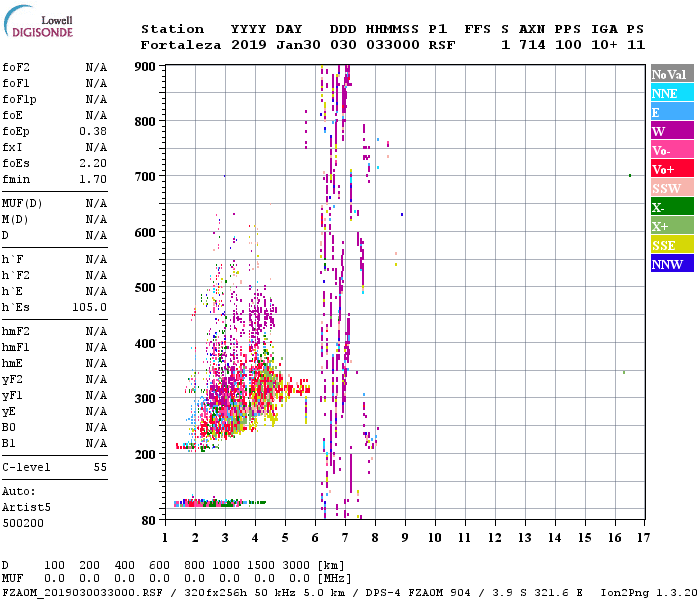Image resolution: width=700 pixels, height=600 pixels.
Task: Select the SSW legend swatch
Action: click(672, 188)
